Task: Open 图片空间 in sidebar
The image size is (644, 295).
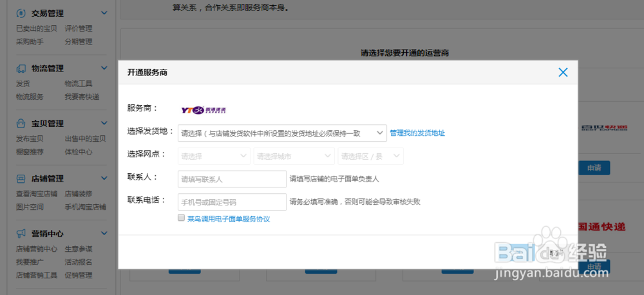Action: pyautogui.click(x=30, y=207)
